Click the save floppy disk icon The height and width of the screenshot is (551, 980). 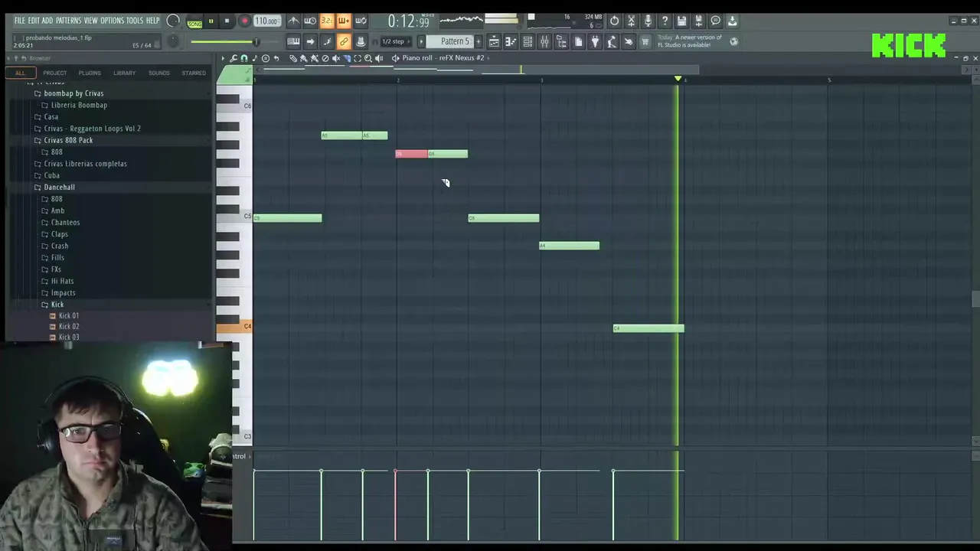pos(681,21)
